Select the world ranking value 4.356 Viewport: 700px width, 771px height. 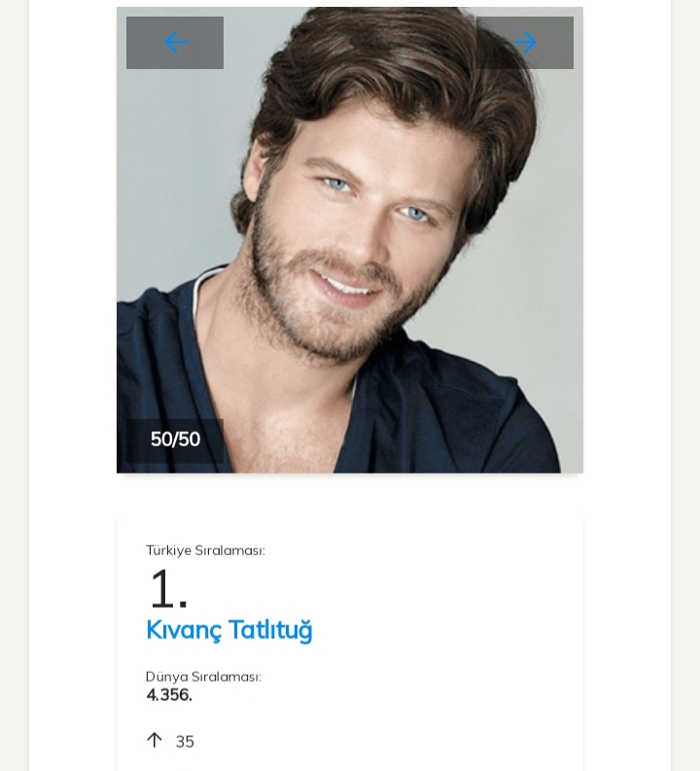click(169, 695)
